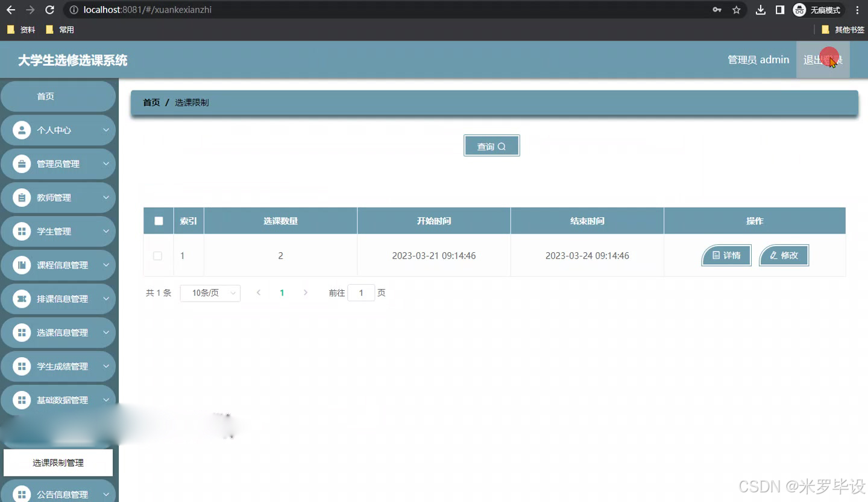Click the 大学生选修选课系统 title

(x=73, y=60)
